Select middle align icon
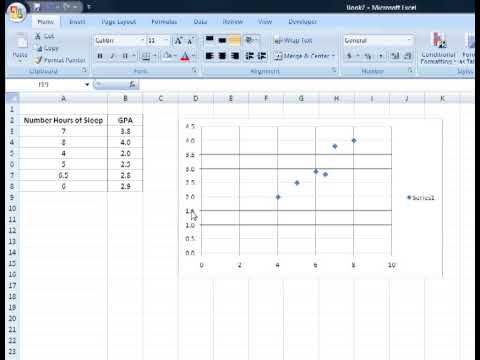The width and height of the screenshot is (480, 360). pyautogui.click(x=222, y=40)
